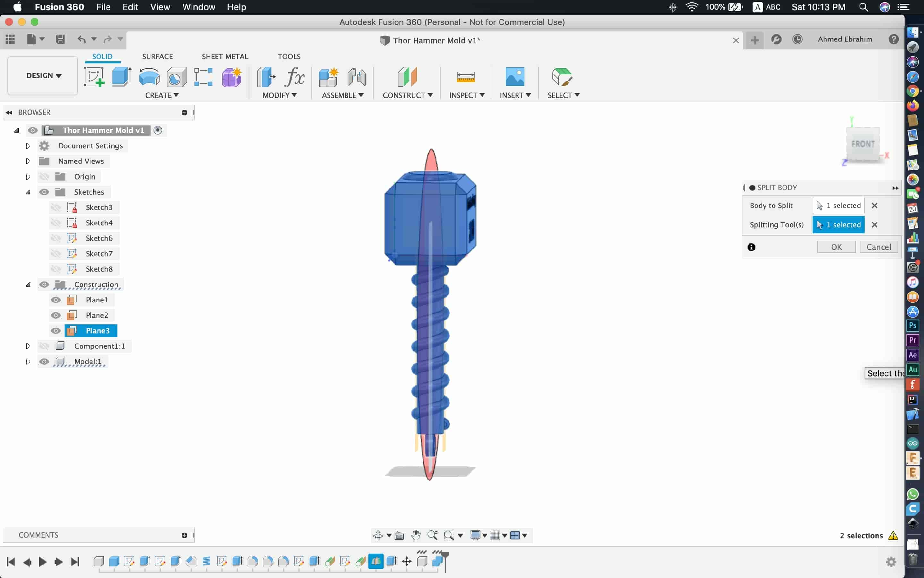The width and height of the screenshot is (924, 578).
Task: Expand the Named Views node
Action: 28,161
